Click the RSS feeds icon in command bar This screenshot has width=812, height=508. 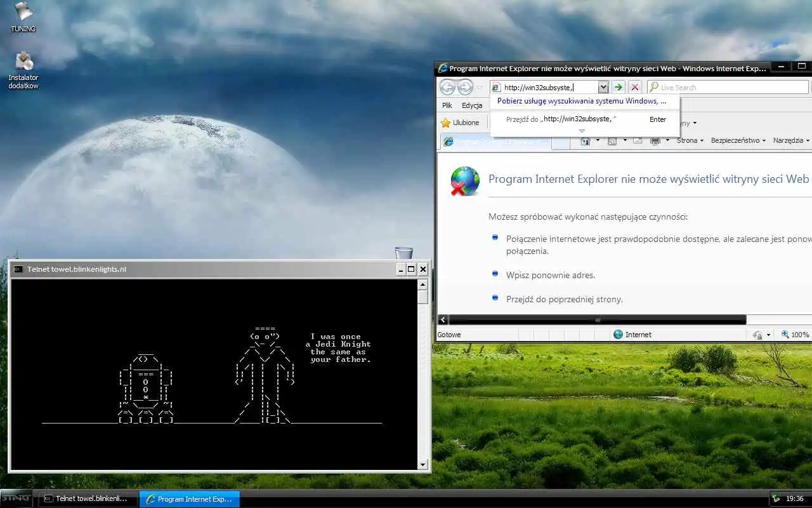tap(612, 140)
